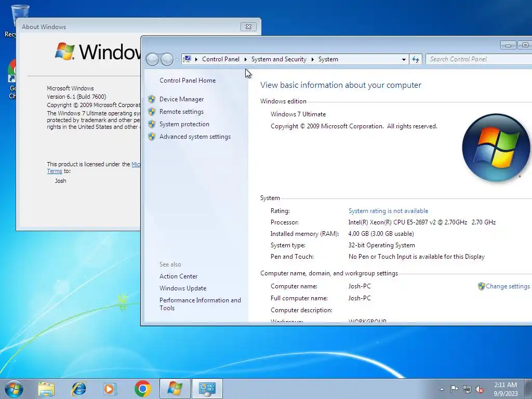Click the Windows 7 orb logo image
The image size is (532, 399).
pos(496,148)
